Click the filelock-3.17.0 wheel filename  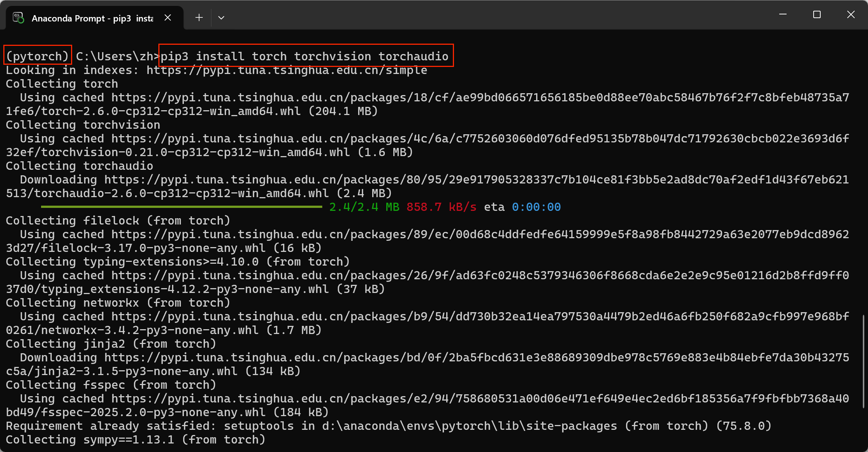153,248
